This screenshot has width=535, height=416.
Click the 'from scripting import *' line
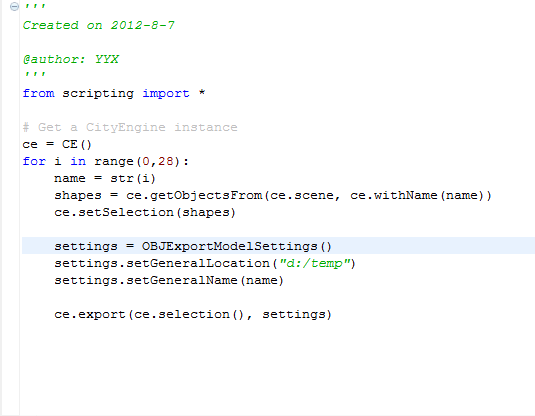(114, 93)
